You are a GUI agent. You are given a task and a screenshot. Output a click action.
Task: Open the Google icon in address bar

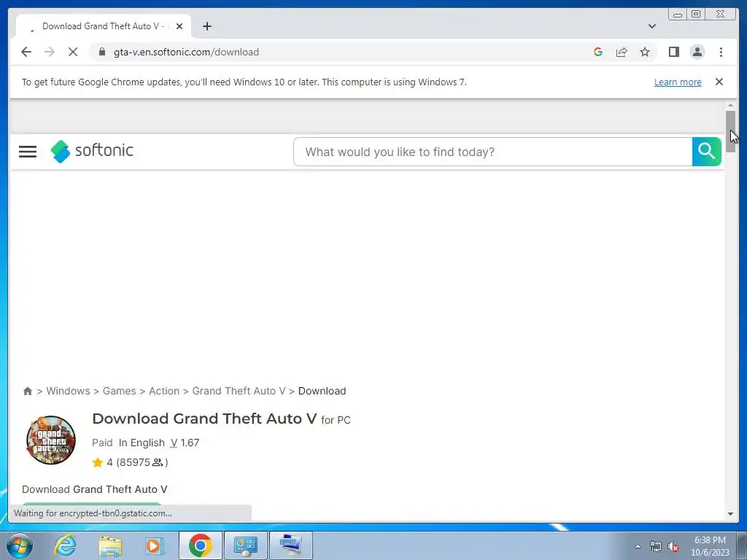598,52
